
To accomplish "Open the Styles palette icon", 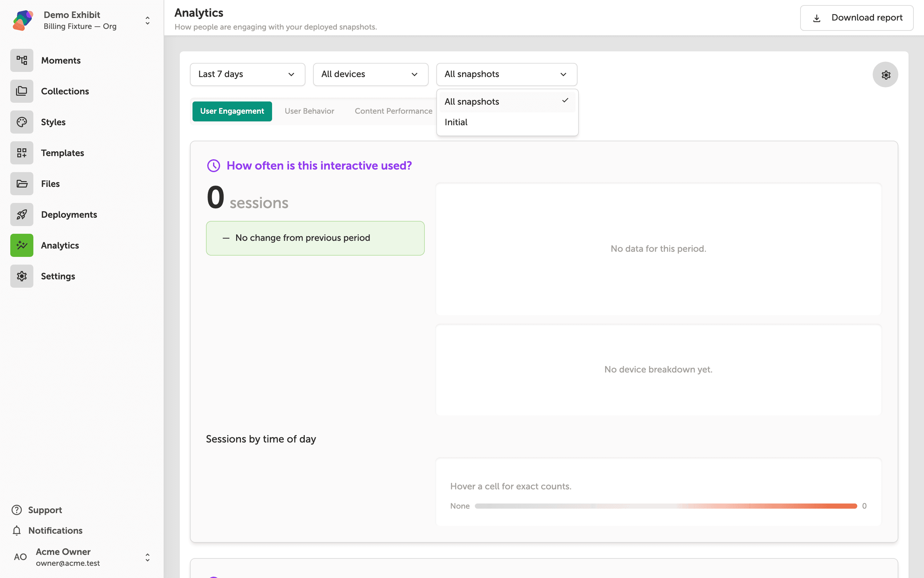I will (x=22, y=122).
